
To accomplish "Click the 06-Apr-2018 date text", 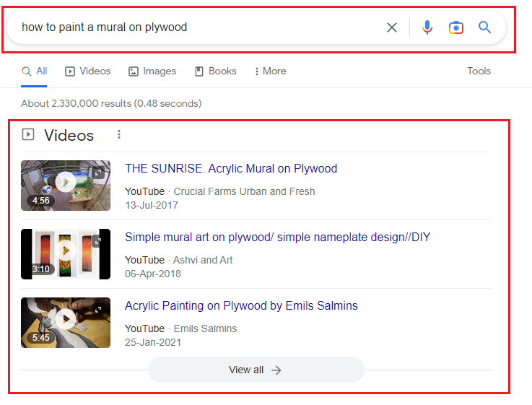I will pos(153,274).
